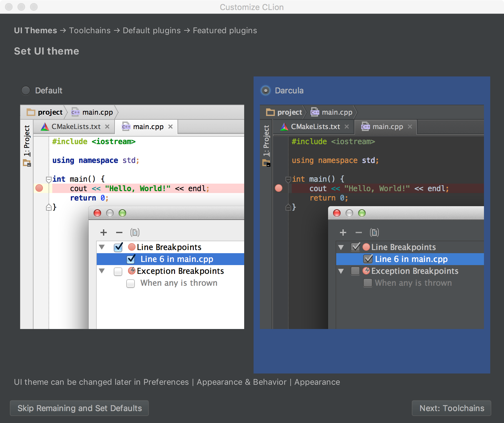
Task: Click main.cpp breadcrumb icon in Default preview
Action: [x=75, y=112]
